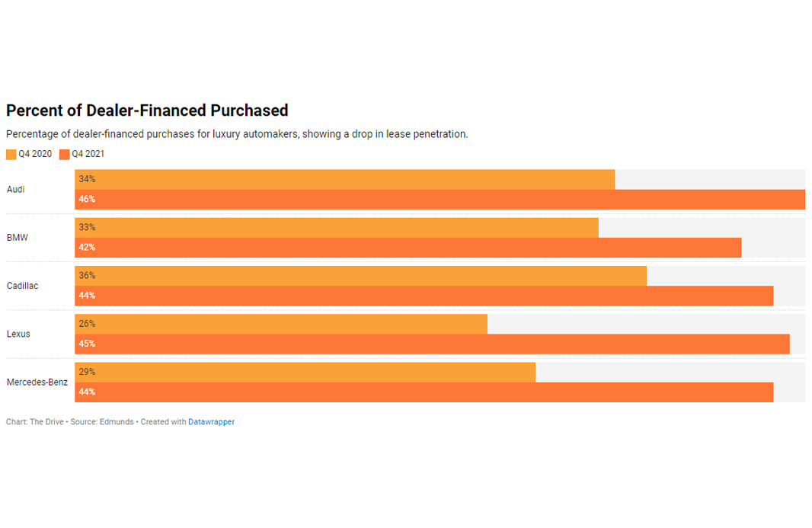Viewport: 812px width, 528px height.
Task: Click BMW's Q4 2021 bar showing 42%
Action: [408, 248]
